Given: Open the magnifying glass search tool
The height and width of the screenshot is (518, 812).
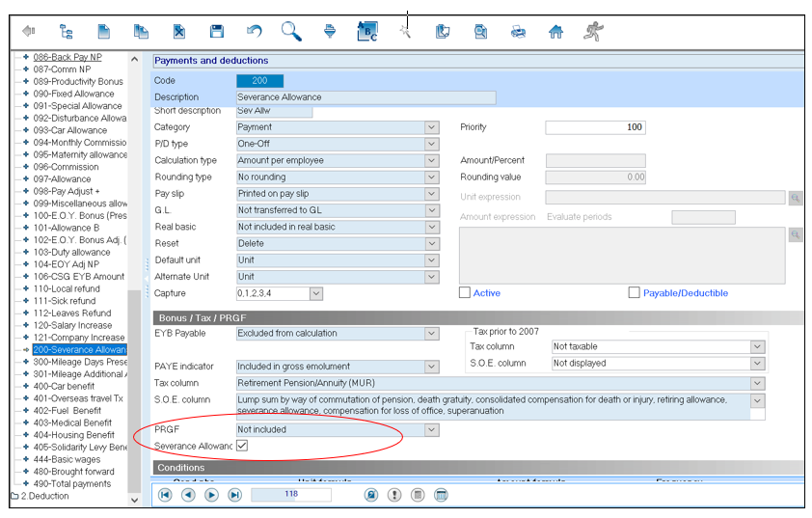Looking at the screenshot, I should tap(290, 31).
